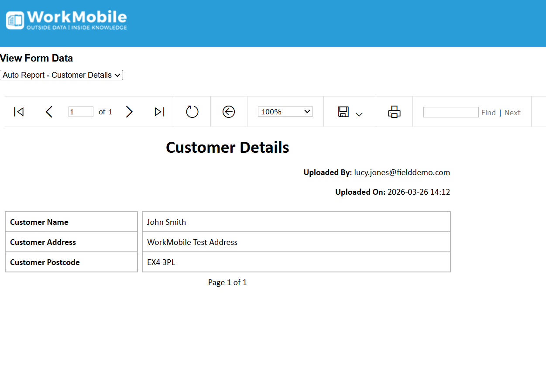
Task: Click the Find link
Action: pos(488,113)
